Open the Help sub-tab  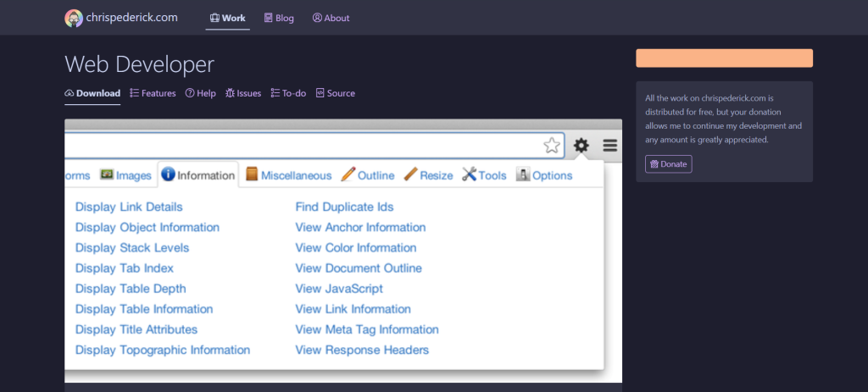tap(200, 93)
